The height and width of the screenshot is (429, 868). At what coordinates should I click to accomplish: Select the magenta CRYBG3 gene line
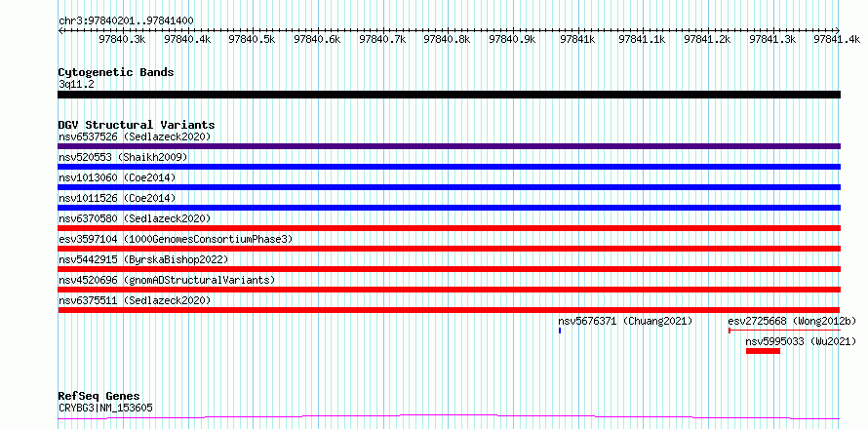point(449,416)
